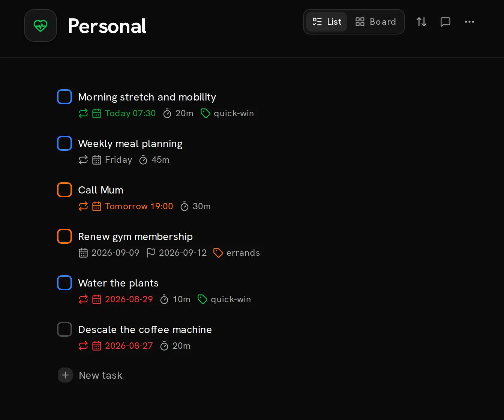This screenshot has height=420, width=504.
Task: Open the Renew gym membership task title
Action: (x=135, y=237)
